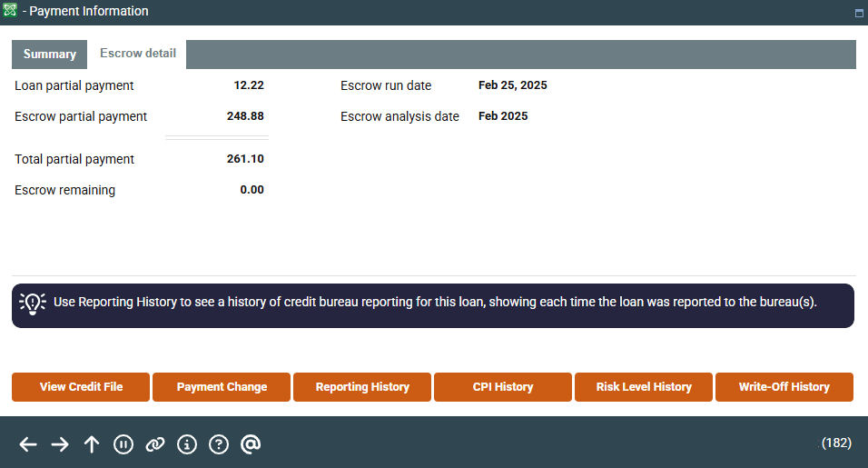Select the Escrow detail tab
The width and height of the screenshot is (868, 468).
tap(137, 54)
